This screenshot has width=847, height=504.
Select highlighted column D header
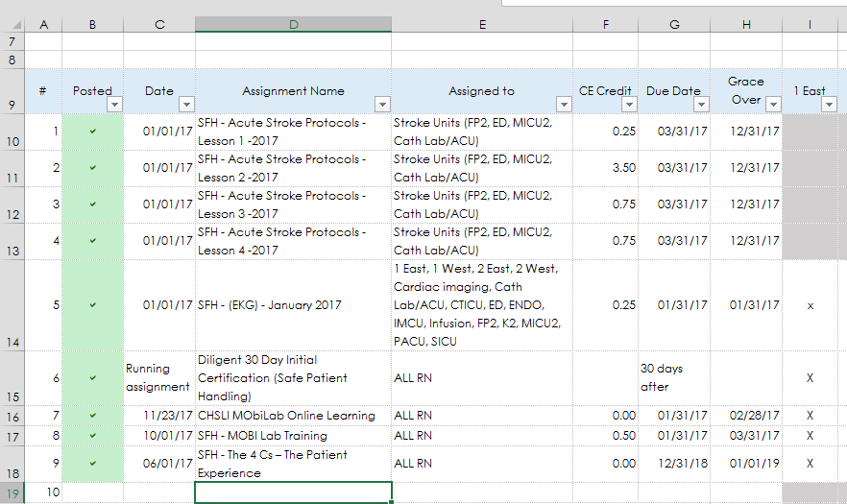(x=293, y=24)
